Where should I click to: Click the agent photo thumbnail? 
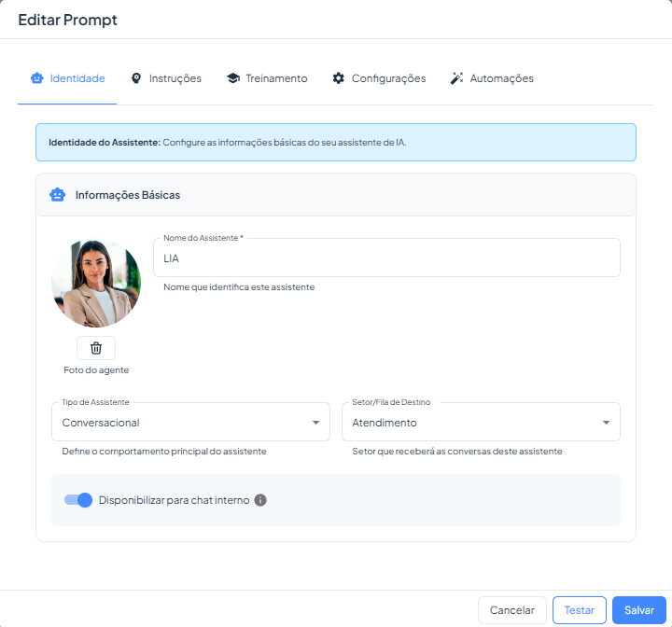(x=96, y=283)
